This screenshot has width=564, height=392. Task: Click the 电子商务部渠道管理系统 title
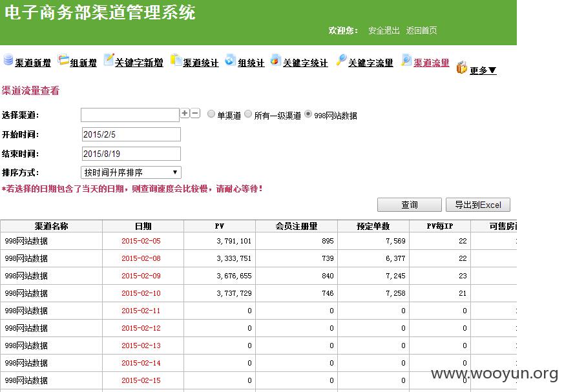[99, 12]
